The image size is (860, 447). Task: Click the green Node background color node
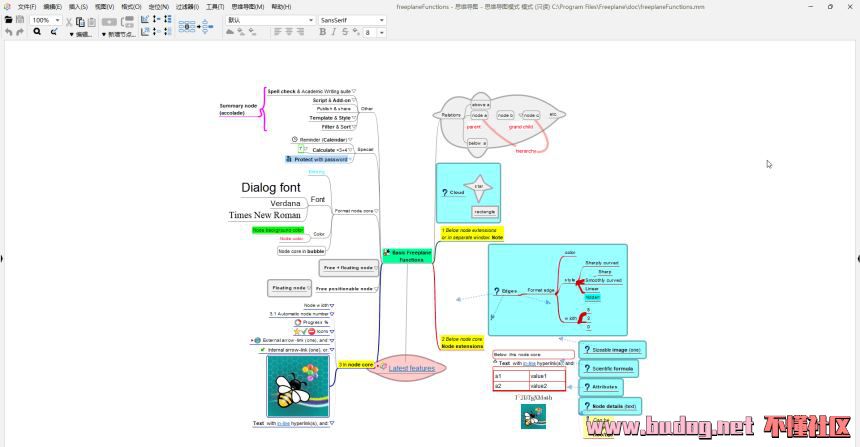click(x=278, y=230)
